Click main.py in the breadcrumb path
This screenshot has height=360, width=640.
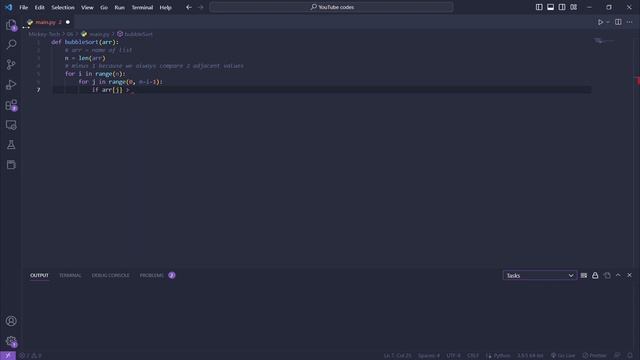coord(95,34)
